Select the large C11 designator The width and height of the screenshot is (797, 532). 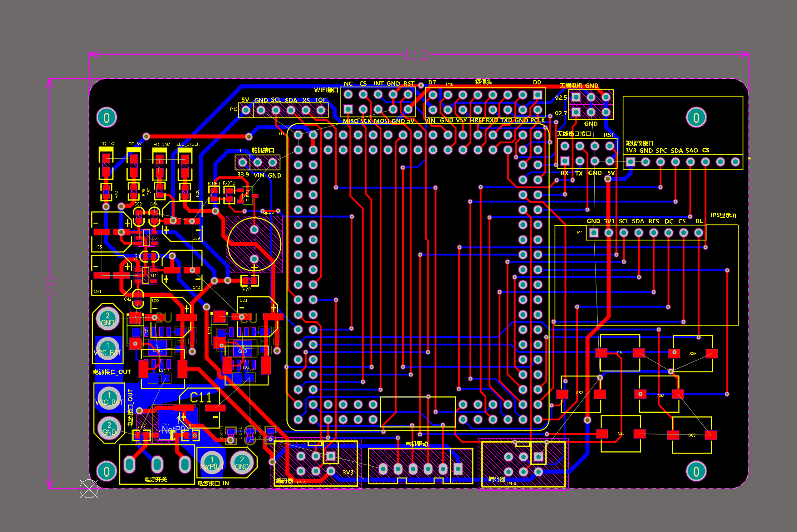point(201,398)
